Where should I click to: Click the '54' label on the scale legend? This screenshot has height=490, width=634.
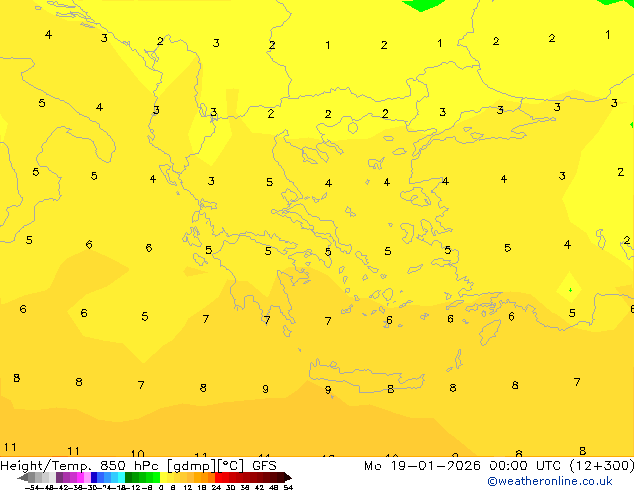coord(288,487)
